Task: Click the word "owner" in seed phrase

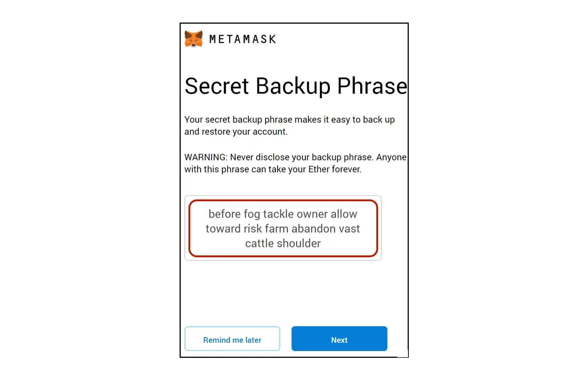Action: pos(312,214)
